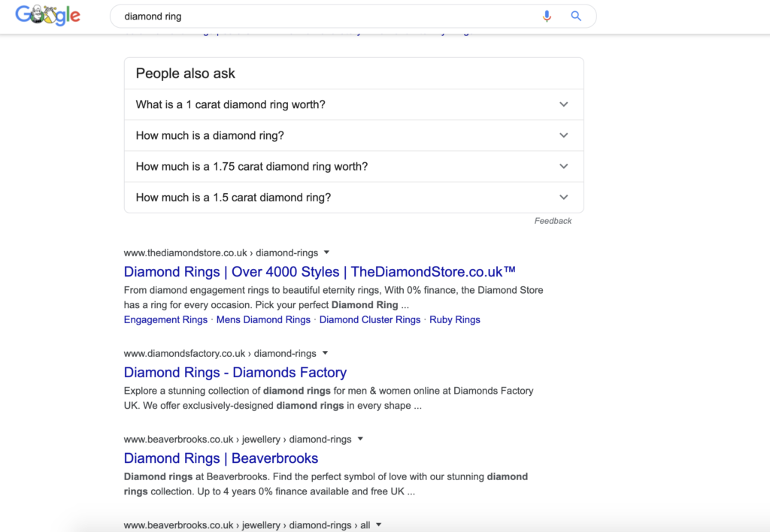The width and height of the screenshot is (770, 532).
Task: Open the Engagement Rings sitelink
Action: (x=165, y=319)
